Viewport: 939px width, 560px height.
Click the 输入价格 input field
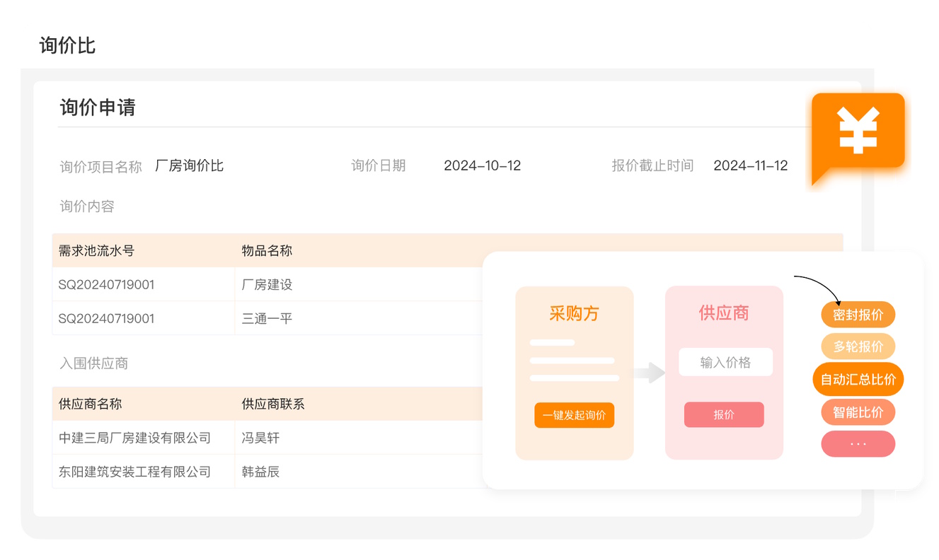pyautogui.click(x=725, y=363)
